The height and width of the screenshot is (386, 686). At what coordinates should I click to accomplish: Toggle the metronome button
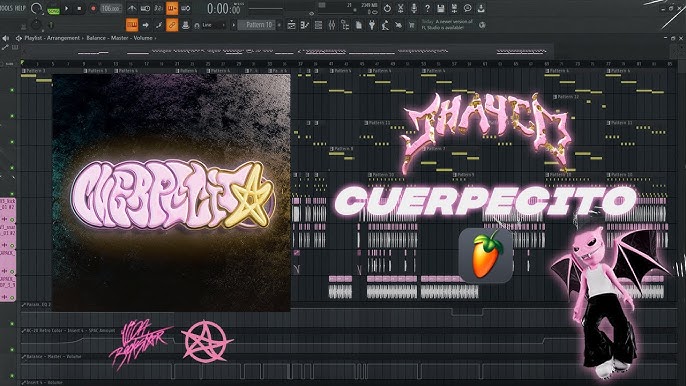[x=132, y=8]
